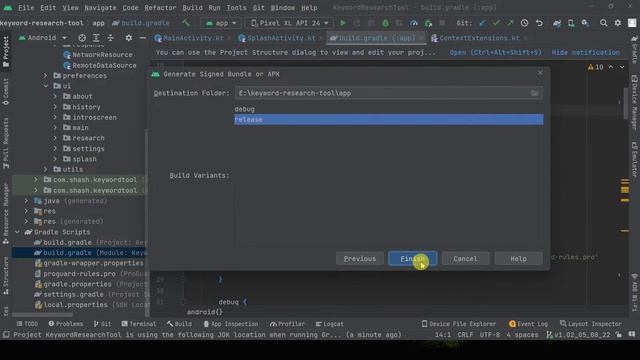Collapse the ui folder

click(46, 86)
